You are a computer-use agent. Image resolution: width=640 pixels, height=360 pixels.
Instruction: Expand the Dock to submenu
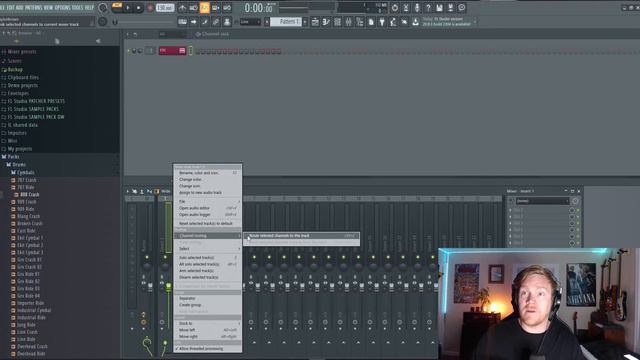tap(207, 324)
